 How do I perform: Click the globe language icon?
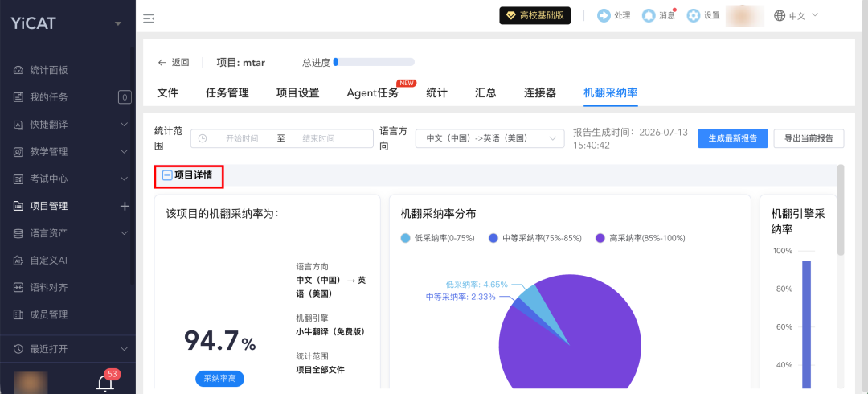point(780,15)
